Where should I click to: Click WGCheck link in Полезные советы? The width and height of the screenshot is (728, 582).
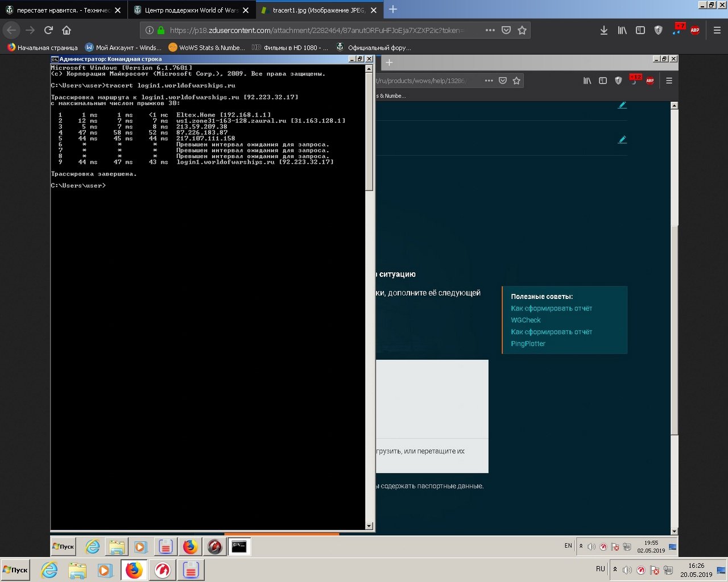coord(526,320)
